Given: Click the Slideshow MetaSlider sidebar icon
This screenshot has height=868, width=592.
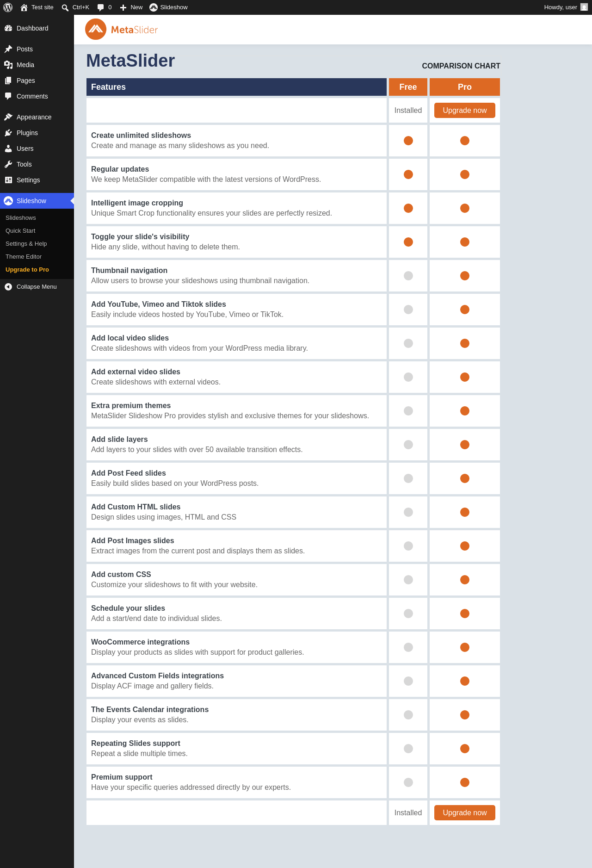Looking at the screenshot, I should [x=8, y=201].
